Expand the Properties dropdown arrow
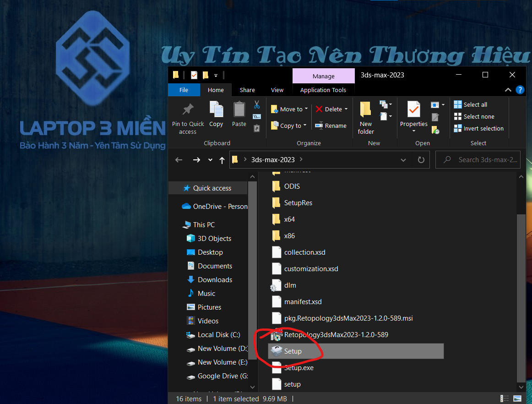 413,131
